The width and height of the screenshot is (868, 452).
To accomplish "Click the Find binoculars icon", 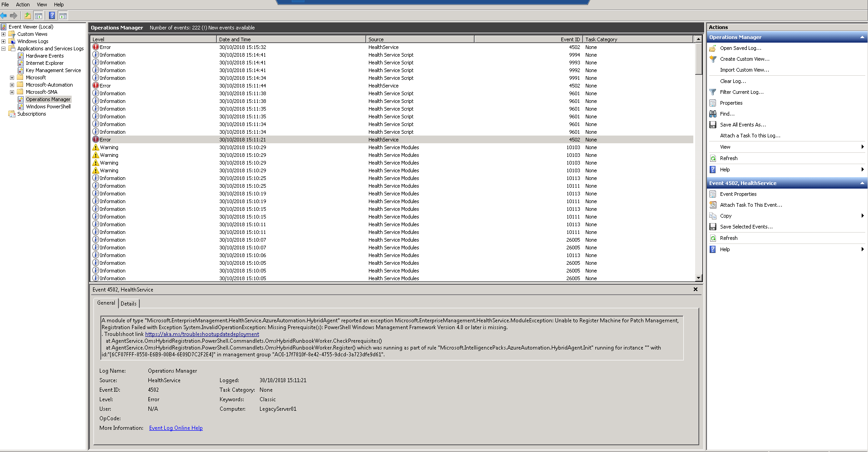I will point(713,114).
